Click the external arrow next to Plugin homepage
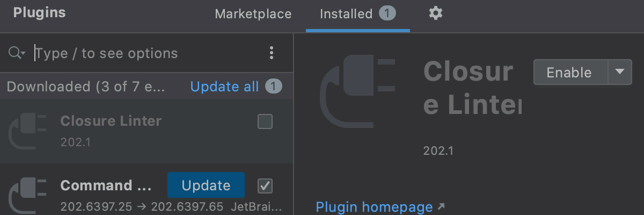This screenshot has height=215, width=644. click(441, 206)
